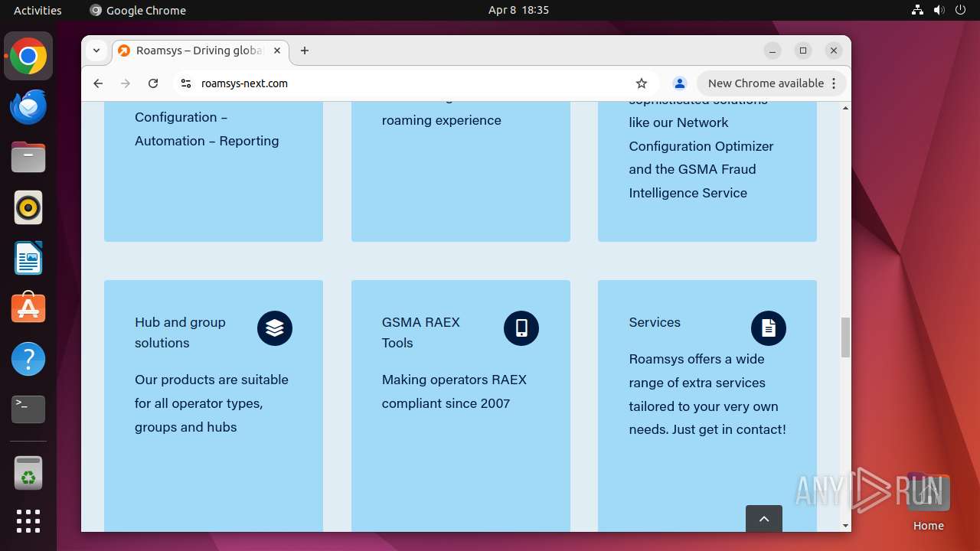Click the scroll-to-top arrow button on the page
This screenshot has width=980, height=551.
click(x=764, y=518)
